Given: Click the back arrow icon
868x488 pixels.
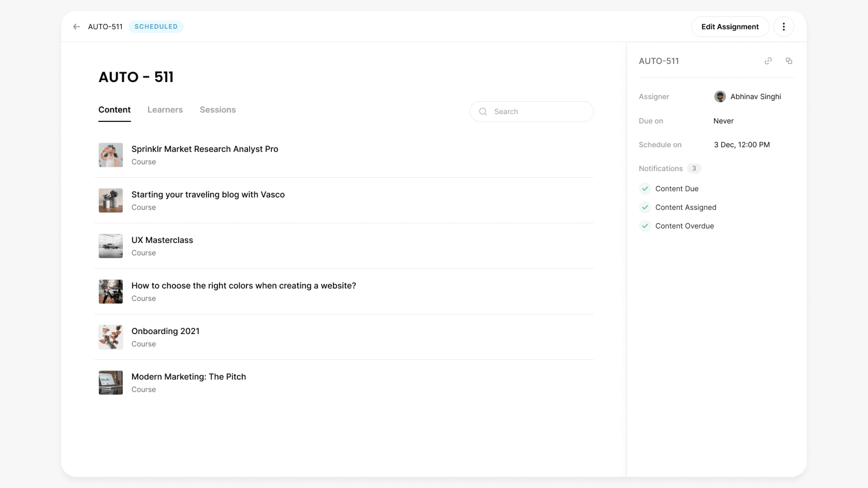Looking at the screenshot, I should coord(77,27).
